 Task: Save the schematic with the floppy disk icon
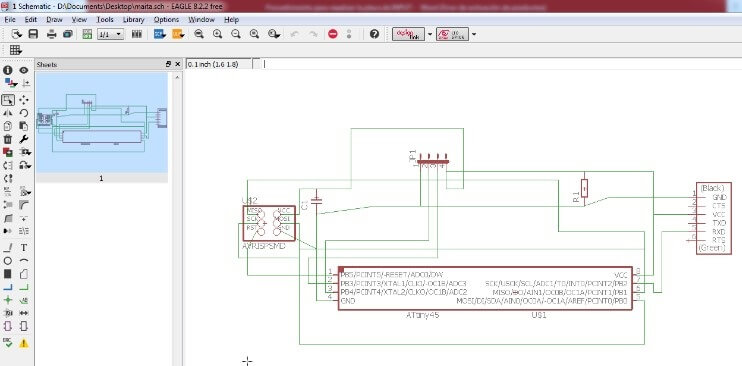(33, 34)
